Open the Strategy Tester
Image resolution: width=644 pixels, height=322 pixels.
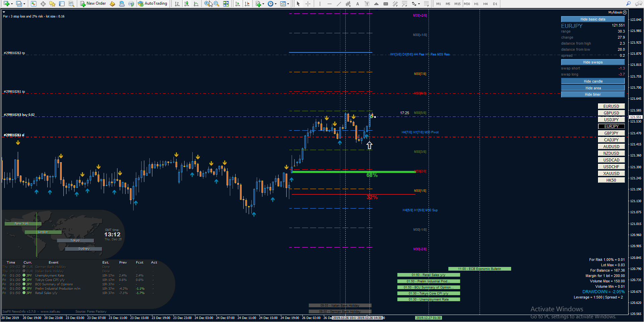tap(71, 4)
